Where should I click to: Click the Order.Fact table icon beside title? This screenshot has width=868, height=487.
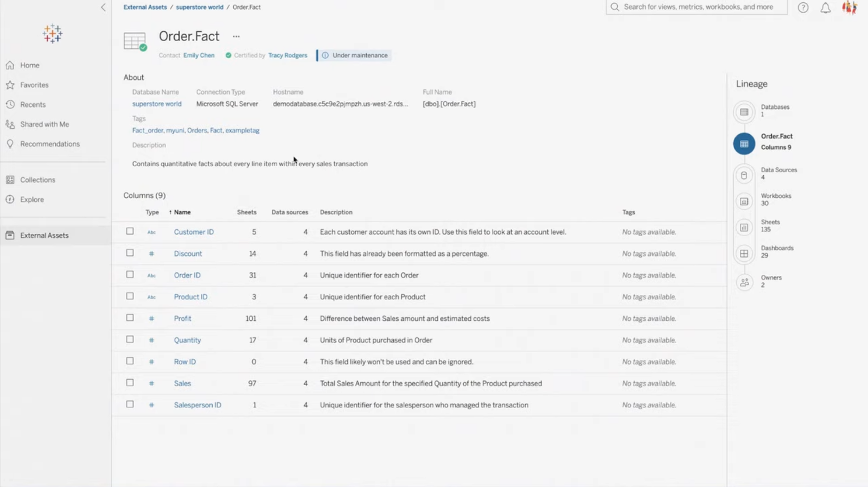pyautogui.click(x=135, y=41)
